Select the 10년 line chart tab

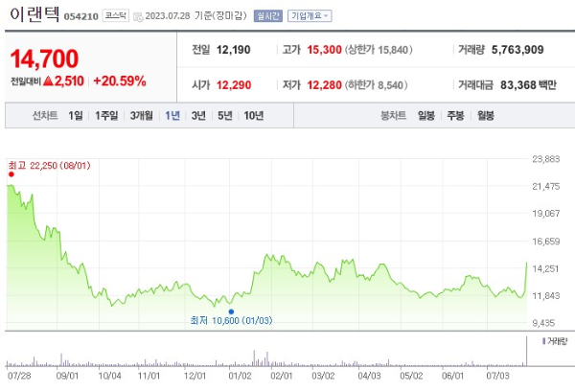click(254, 116)
